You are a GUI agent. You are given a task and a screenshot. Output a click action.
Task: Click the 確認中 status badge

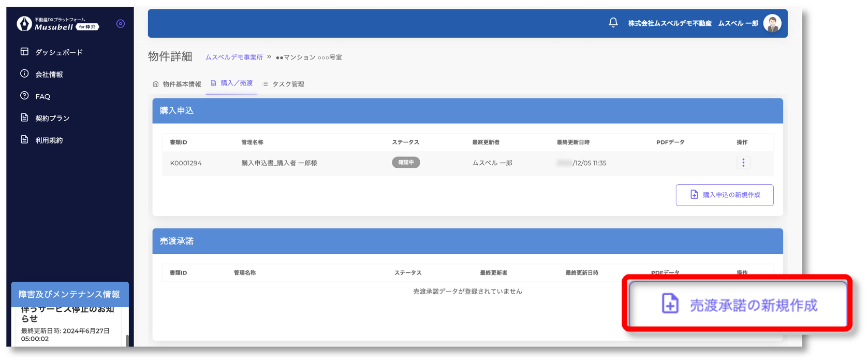point(406,163)
